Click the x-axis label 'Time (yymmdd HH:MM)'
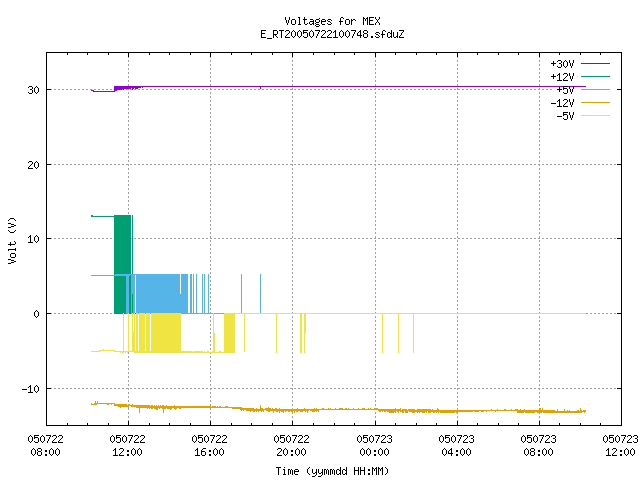Viewport: 640px width, 480px height. (332, 471)
